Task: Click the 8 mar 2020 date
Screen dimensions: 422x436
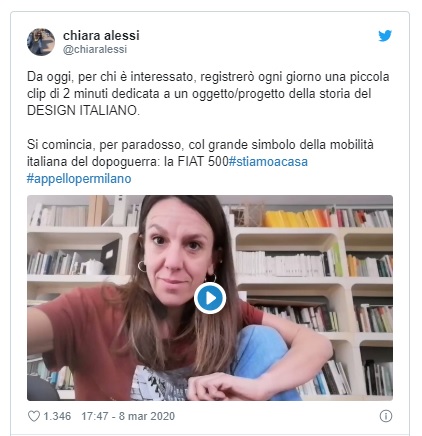Action: point(147,416)
